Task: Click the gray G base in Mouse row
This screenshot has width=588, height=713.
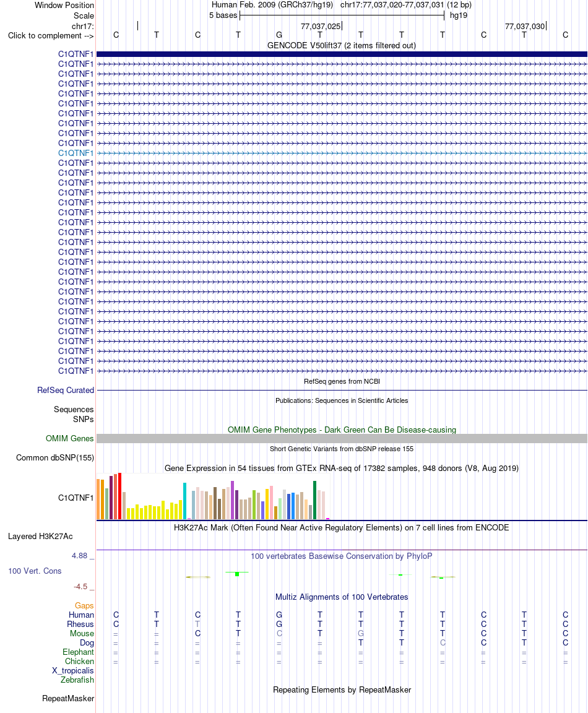Action: click(x=361, y=633)
